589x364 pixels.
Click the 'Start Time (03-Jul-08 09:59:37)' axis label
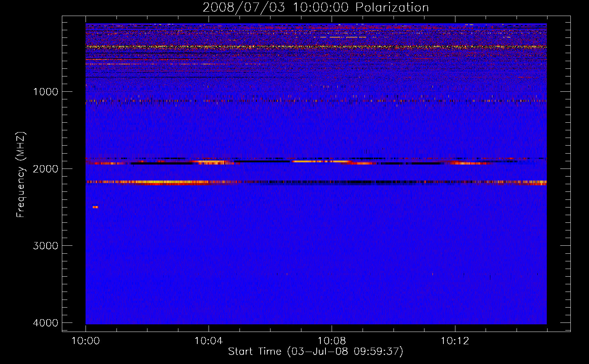pyautogui.click(x=316, y=352)
